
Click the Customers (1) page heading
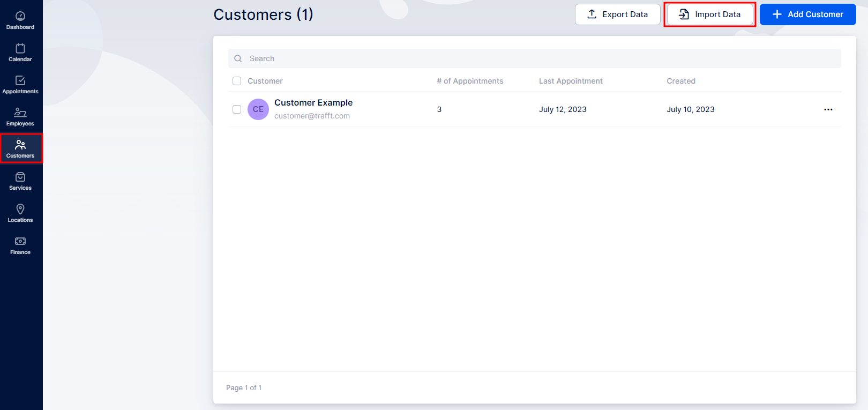(x=263, y=14)
